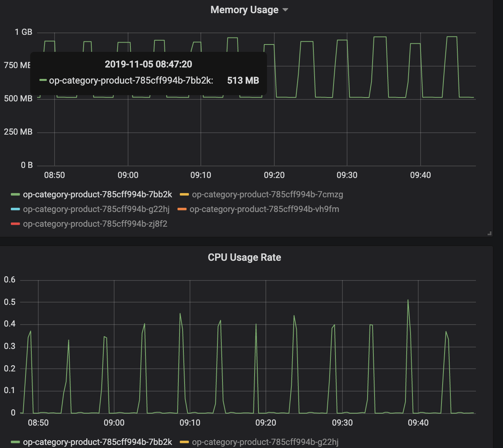
Task: Click the 0.3 label on CPU Usage axis
Action: tap(10, 346)
